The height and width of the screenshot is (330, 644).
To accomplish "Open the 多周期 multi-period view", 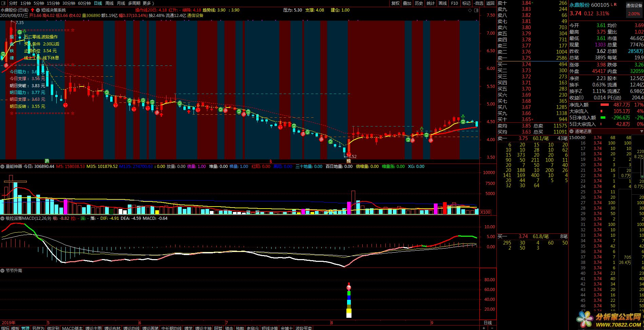I will point(134,3).
